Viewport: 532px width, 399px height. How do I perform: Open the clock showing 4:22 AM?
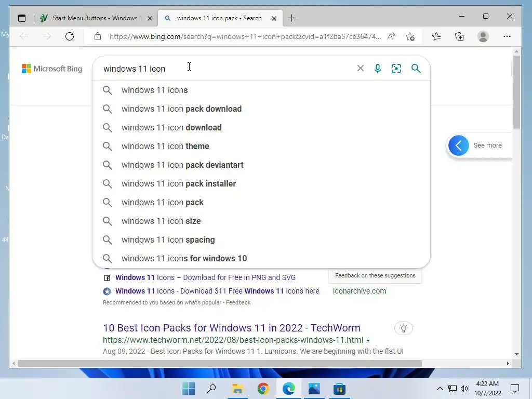pyautogui.click(x=487, y=389)
